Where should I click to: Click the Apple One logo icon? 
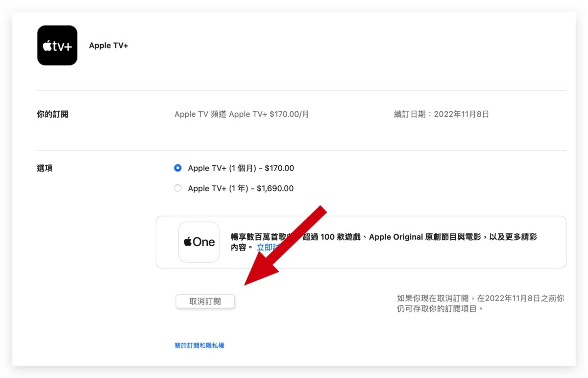pyautogui.click(x=199, y=242)
